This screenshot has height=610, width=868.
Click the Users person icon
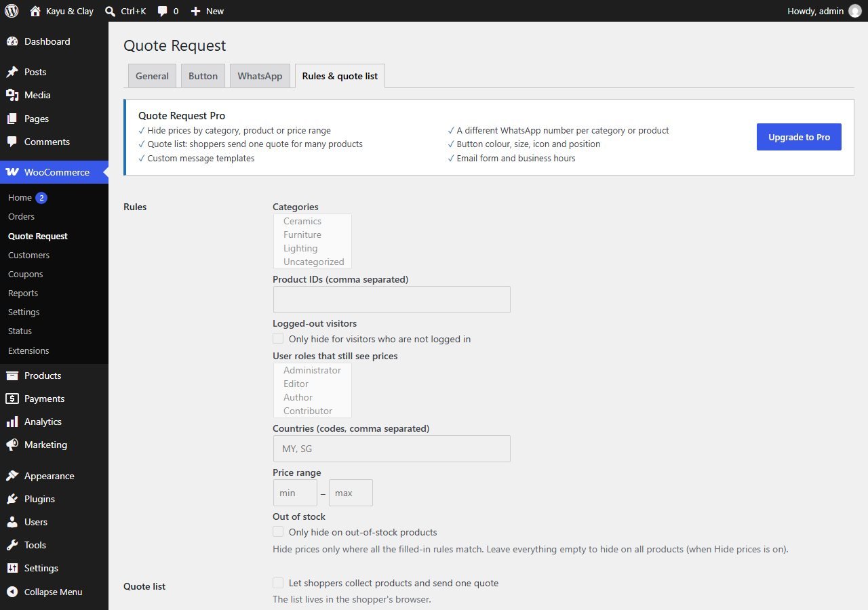point(12,522)
